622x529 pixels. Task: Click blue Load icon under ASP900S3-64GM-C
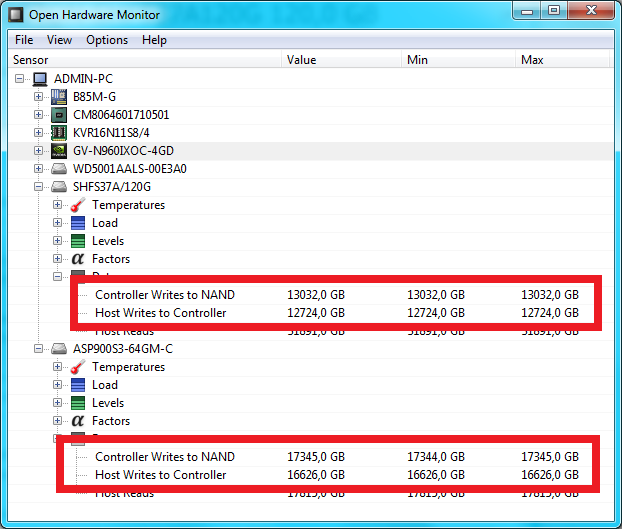coord(78,385)
